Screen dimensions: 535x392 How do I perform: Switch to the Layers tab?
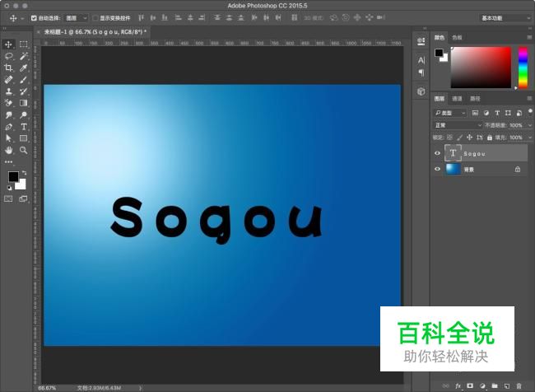pos(440,99)
